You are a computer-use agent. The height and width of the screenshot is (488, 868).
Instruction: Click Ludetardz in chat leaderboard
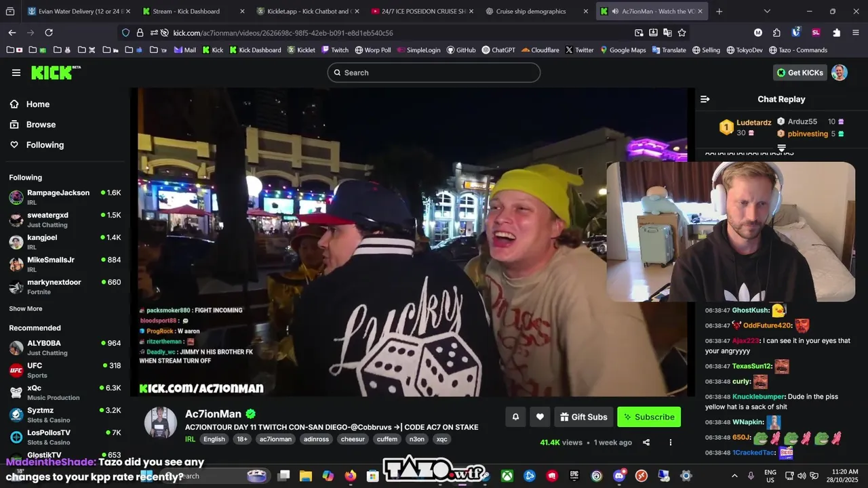pos(754,123)
